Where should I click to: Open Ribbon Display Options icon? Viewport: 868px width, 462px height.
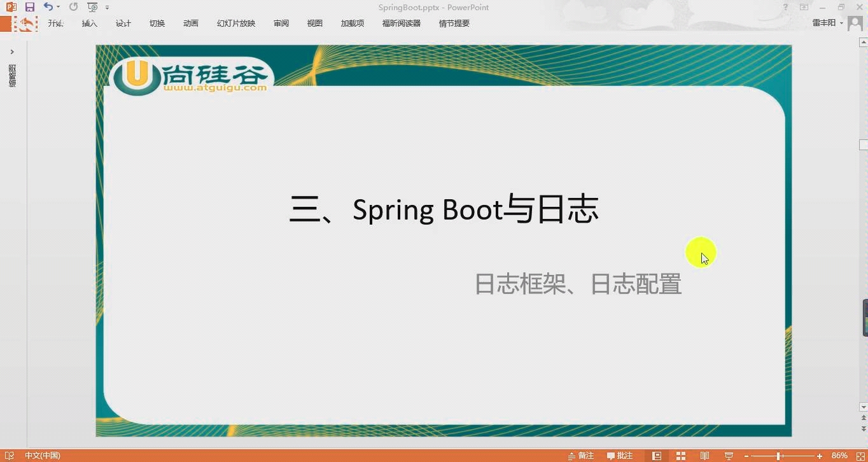pos(804,7)
